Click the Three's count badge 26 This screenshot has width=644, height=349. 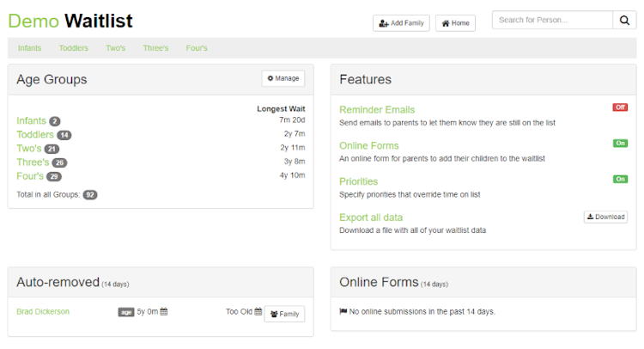59,162
